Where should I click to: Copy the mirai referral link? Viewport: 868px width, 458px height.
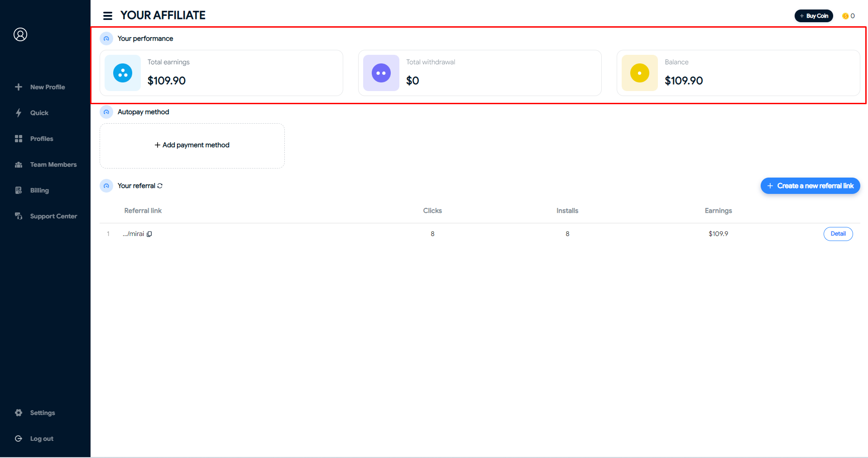(x=149, y=234)
